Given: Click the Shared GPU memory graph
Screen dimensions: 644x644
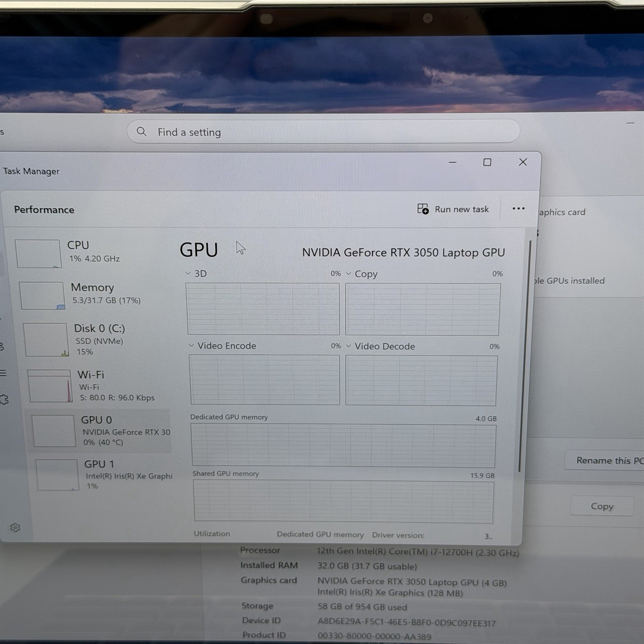Looking at the screenshot, I should coord(343,501).
